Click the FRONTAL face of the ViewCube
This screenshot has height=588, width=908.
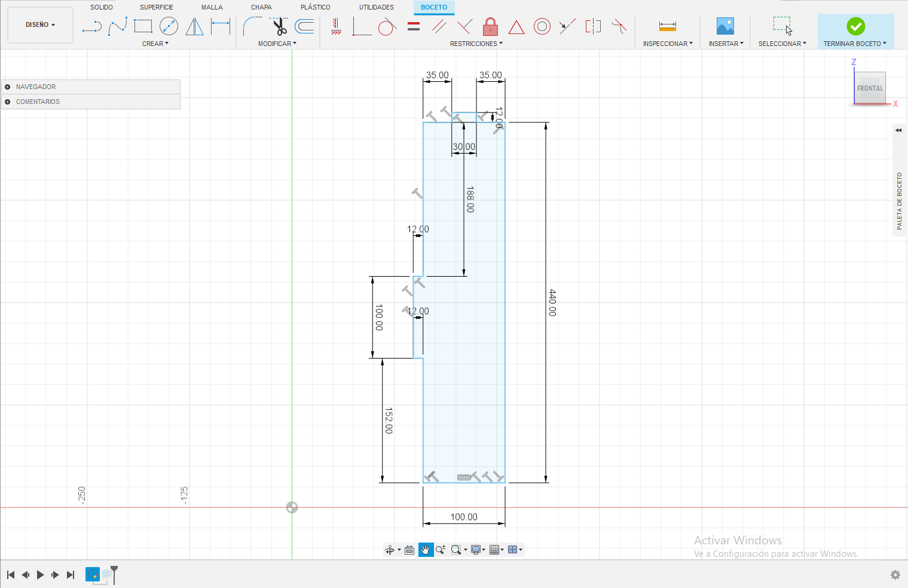[x=870, y=88]
